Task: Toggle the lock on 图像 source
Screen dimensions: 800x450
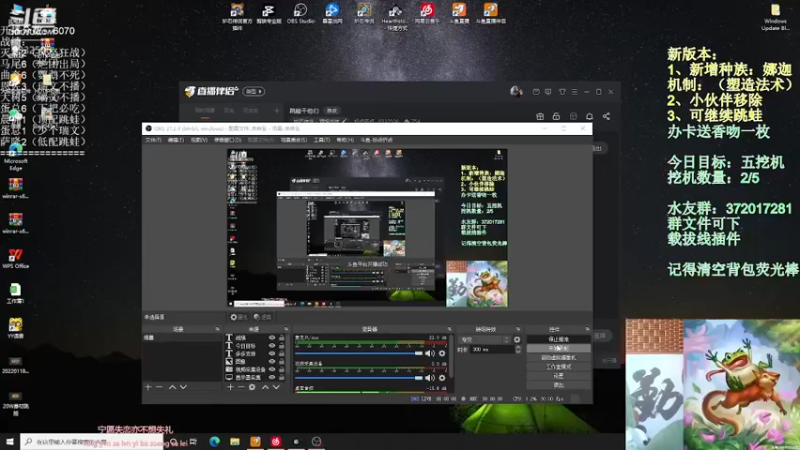Action: pos(282,361)
